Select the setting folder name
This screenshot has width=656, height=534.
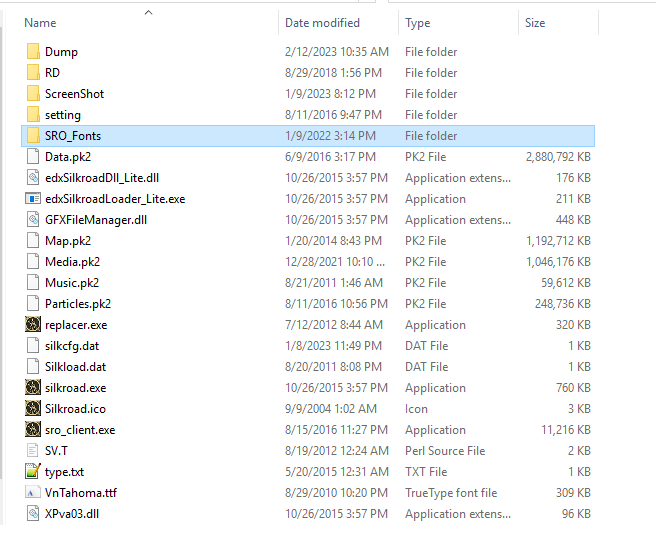tap(63, 114)
